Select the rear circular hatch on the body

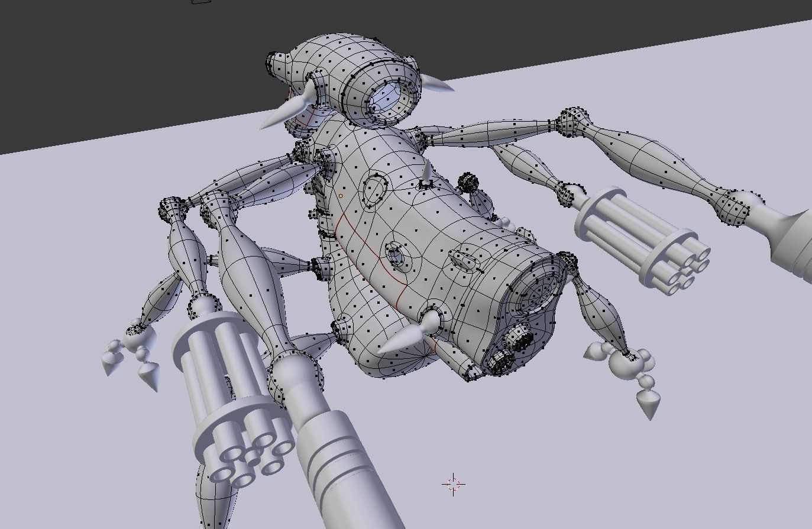click(x=534, y=288)
